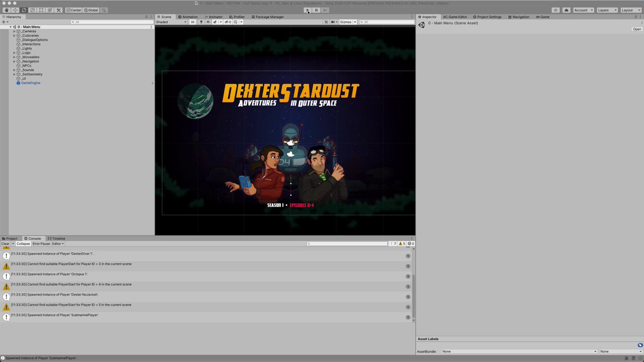644x362 pixels.
Task: Open the Navigation tab
Action: click(x=518, y=17)
